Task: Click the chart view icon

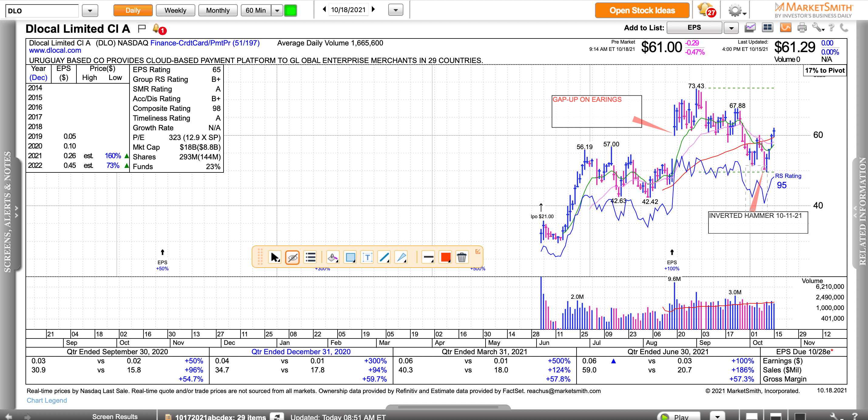Action: point(750,28)
